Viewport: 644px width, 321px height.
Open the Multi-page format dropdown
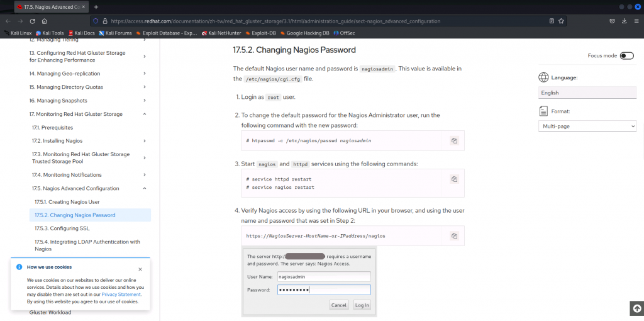pyautogui.click(x=587, y=126)
